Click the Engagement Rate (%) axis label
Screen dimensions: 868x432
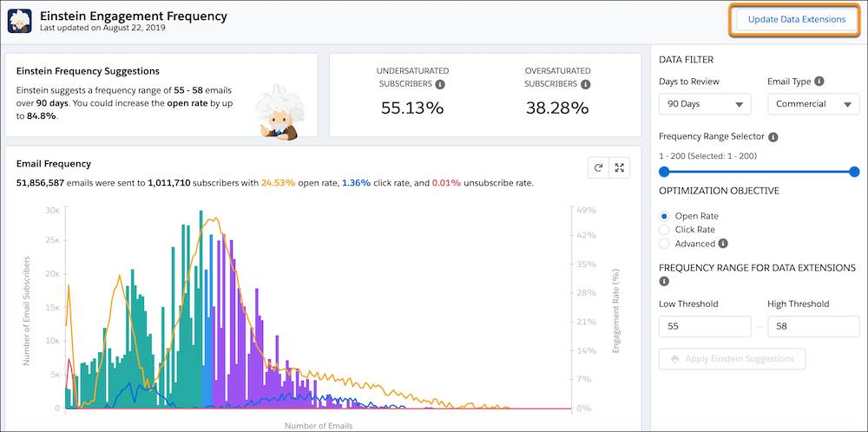[615, 311]
